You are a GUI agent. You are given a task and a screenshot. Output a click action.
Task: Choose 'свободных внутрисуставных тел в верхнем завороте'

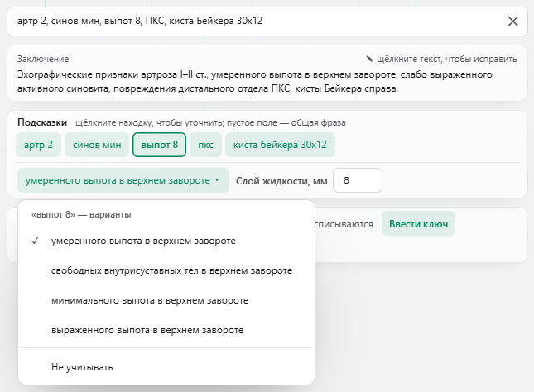click(x=166, y=271)
